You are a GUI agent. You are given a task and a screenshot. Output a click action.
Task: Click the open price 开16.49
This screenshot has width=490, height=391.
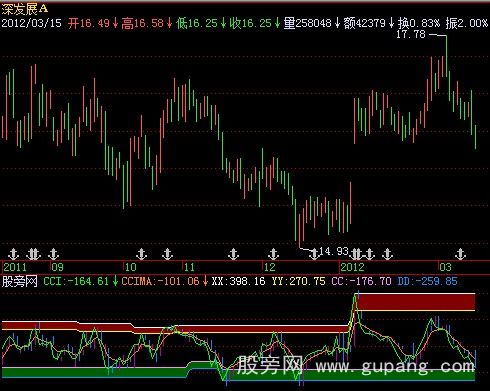click(89, 23)
